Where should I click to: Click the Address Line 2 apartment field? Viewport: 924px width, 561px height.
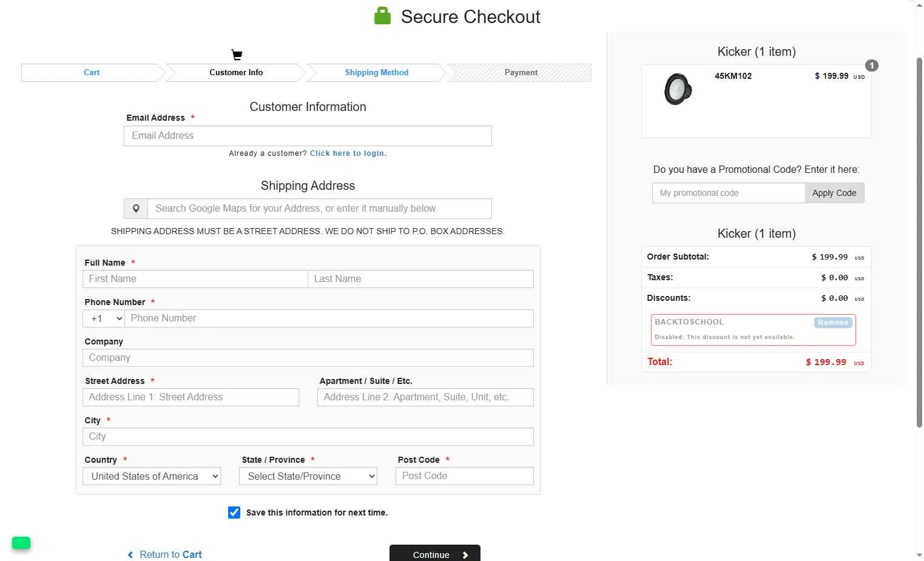point(425,397)
